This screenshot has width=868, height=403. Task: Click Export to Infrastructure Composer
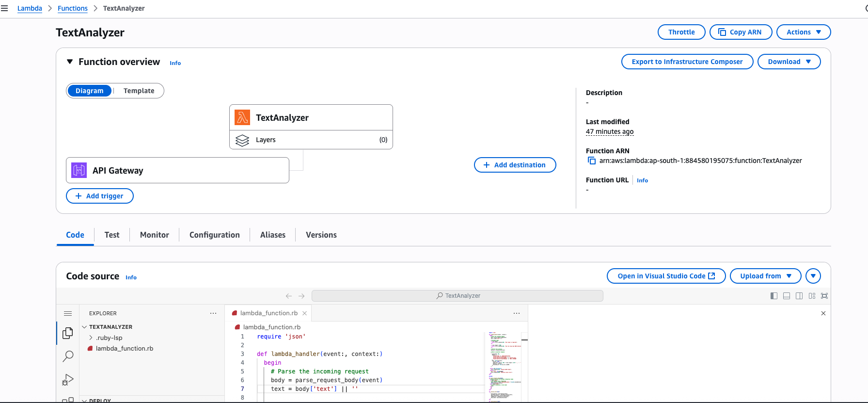[687, 62]
